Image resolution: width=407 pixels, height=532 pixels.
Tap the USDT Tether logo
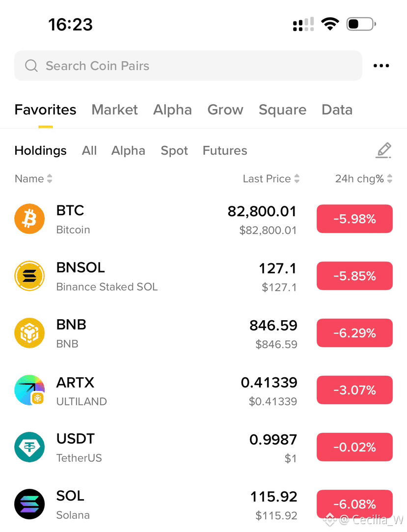pyautogui.click(x=29, y=447)
